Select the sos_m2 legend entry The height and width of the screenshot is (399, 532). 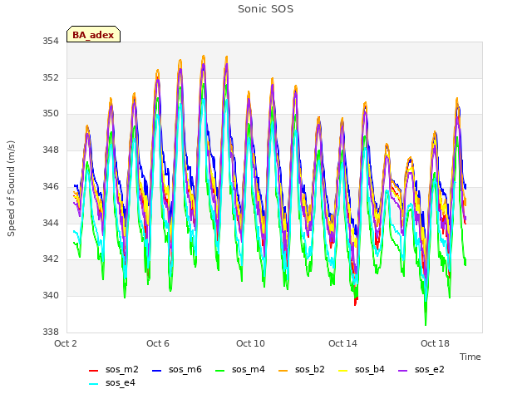coord(114,369)
